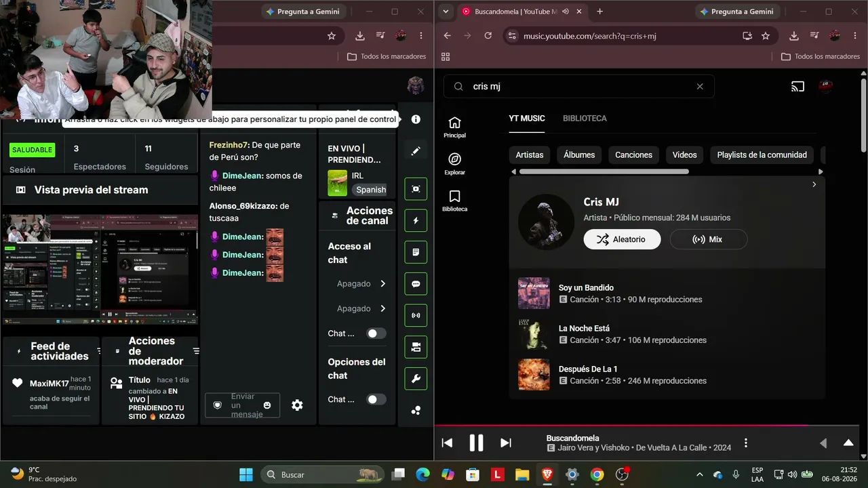Open Biblioteca in YouTube Music sidebar

point(454,201)
